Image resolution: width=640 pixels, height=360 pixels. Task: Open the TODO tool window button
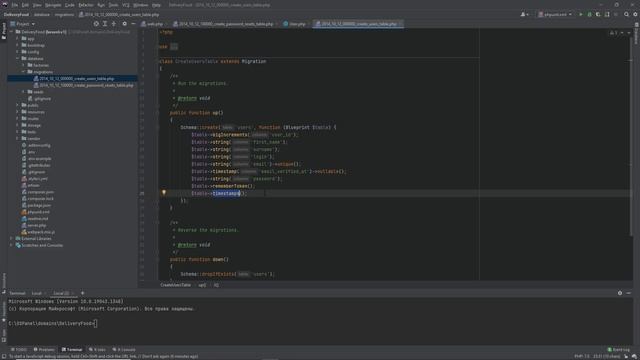click(x=19, y=350)
